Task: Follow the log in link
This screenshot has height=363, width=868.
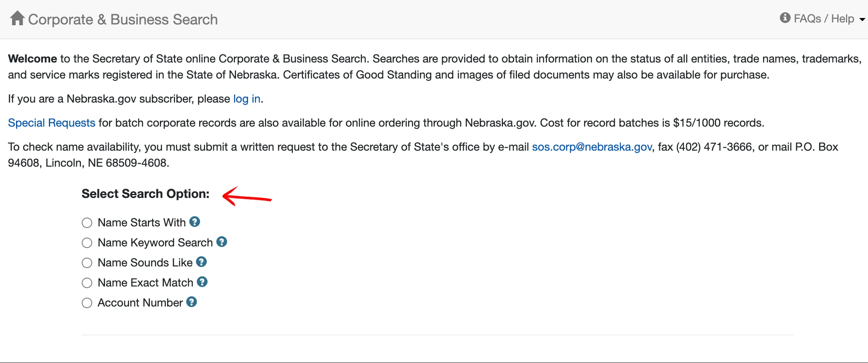Action: (247, 99)
